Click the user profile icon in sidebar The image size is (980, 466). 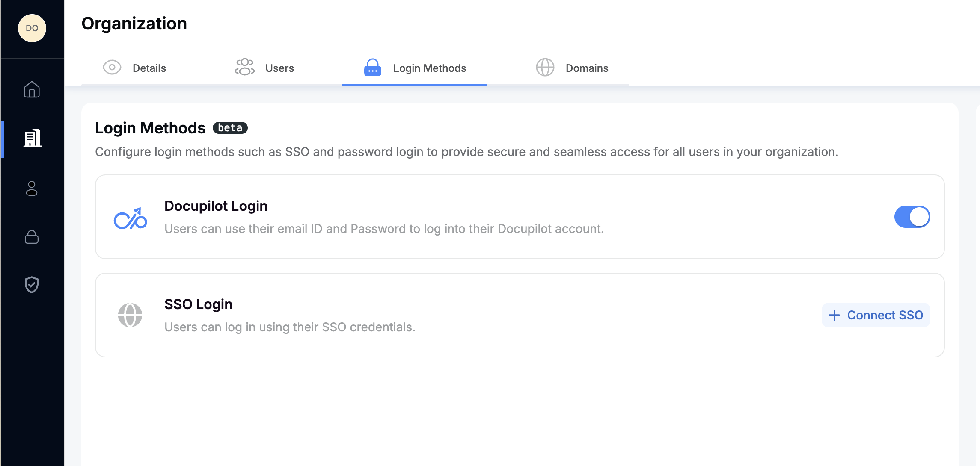coord(32,190)
